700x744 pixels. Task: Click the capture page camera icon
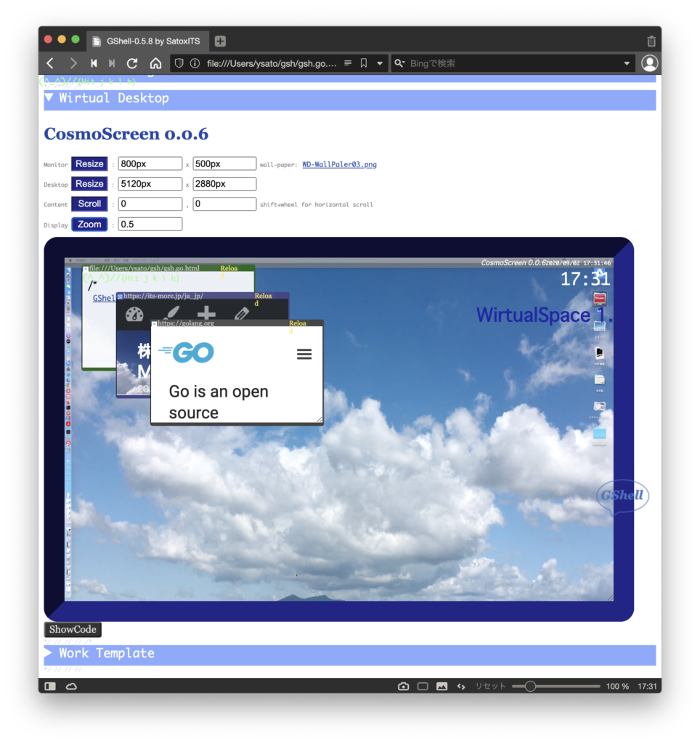403,686
